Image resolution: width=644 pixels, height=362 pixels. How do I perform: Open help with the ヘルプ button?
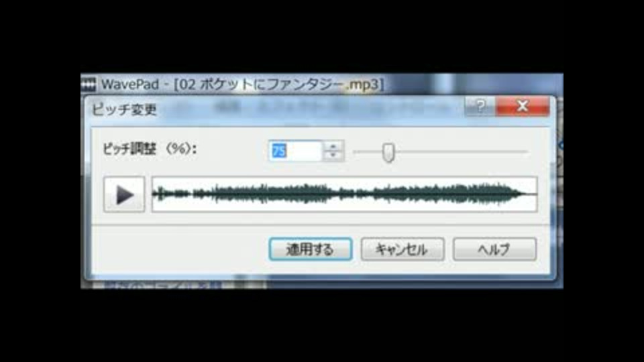[494, 249]
